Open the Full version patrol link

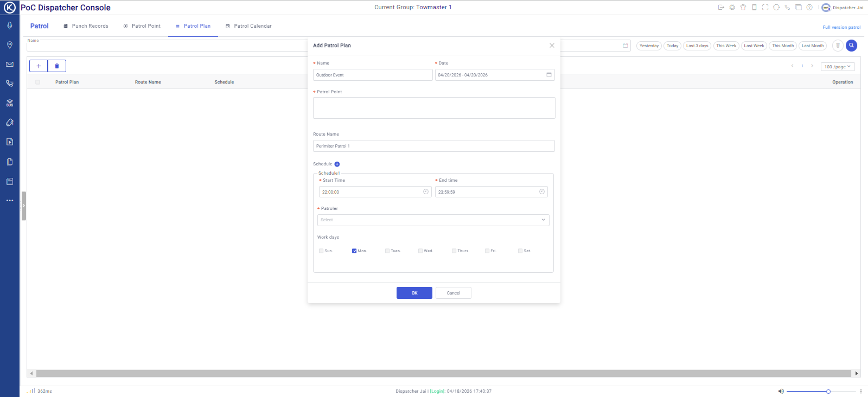tap(841, 27)
